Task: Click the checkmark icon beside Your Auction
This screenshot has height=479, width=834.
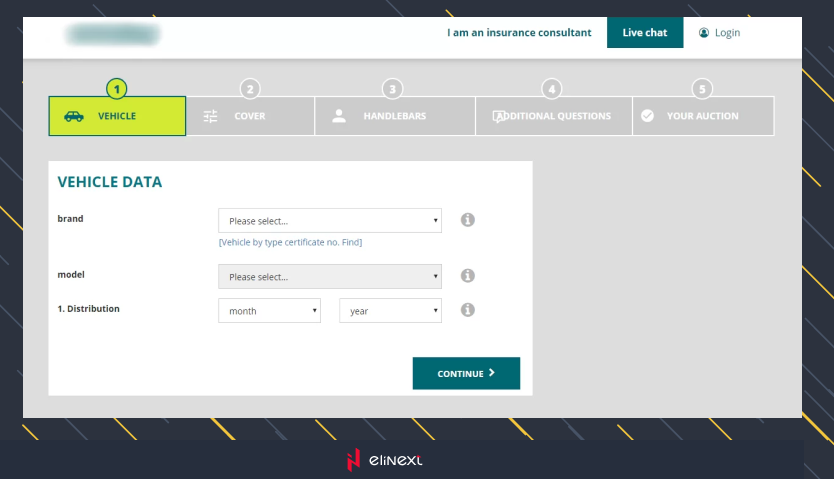Action: (x=647, y=116)
